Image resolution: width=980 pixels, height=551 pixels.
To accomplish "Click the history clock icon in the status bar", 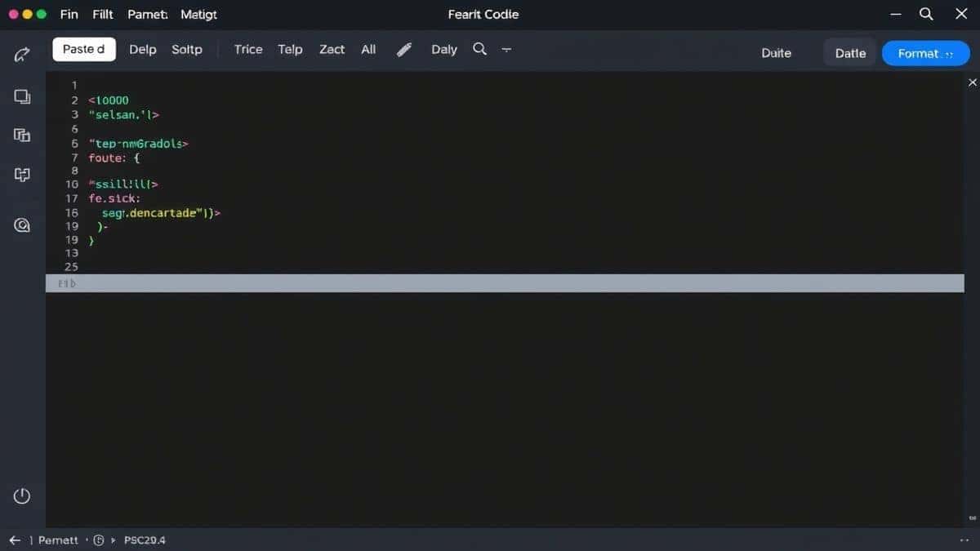I will pyautogui.click(x=98, y=540).
